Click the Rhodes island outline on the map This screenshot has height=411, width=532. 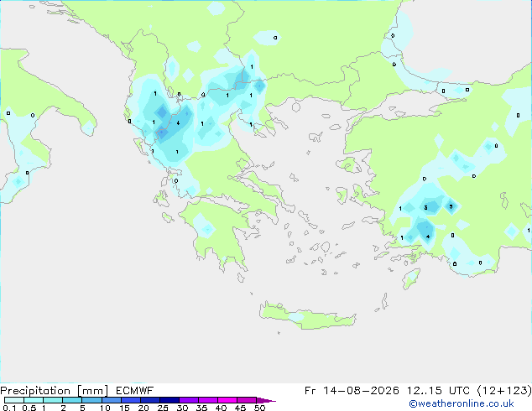[411, 278]
